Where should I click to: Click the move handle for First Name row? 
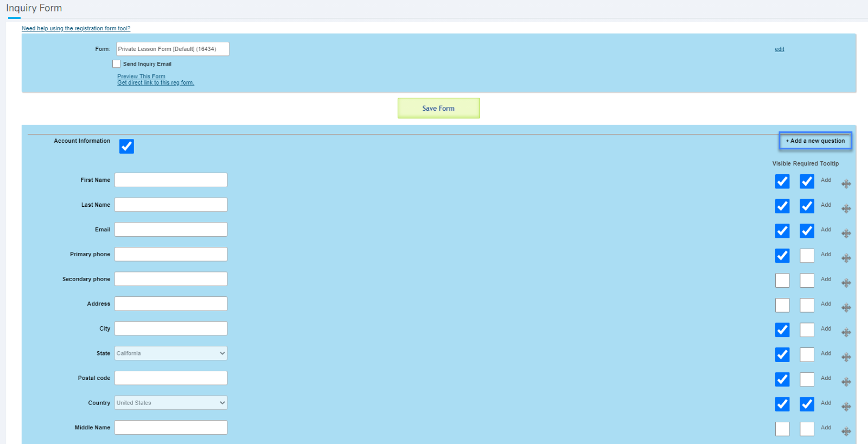tap(846, 184)
